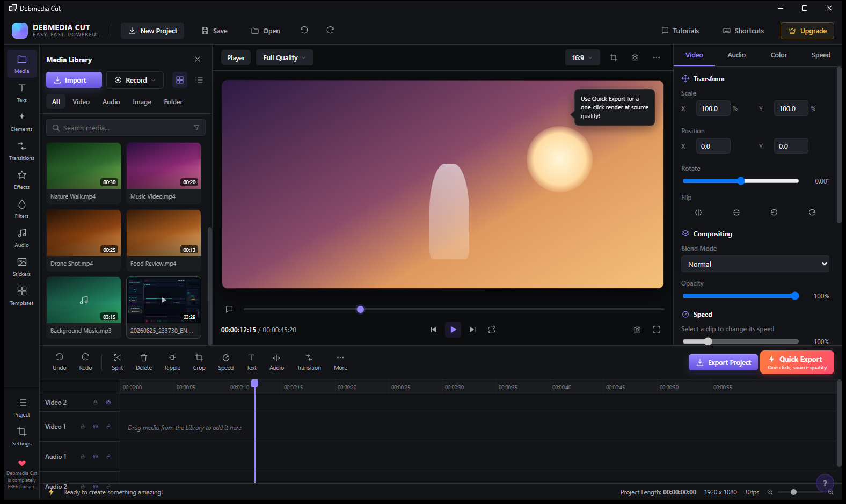
Task: Click the Export Project button
Action: point(724,362)
